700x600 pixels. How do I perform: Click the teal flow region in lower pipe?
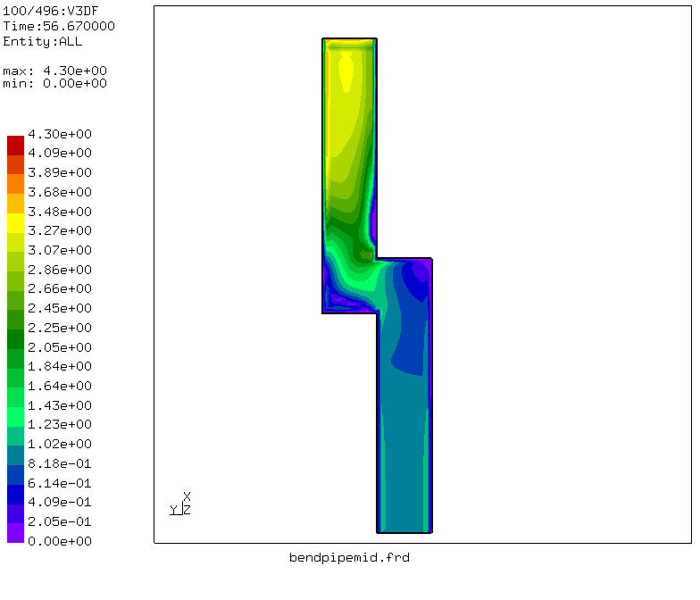402,446
